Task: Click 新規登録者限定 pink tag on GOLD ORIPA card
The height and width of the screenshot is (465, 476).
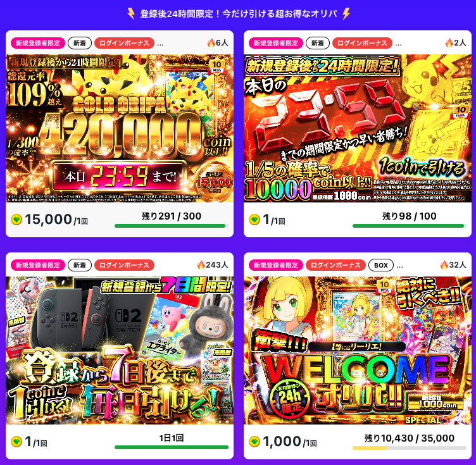Action: (x=38, y=43)
